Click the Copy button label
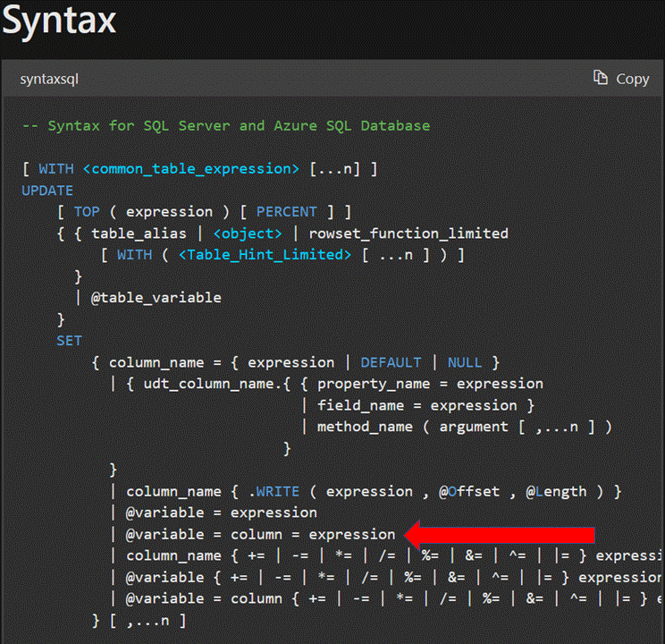Image resolution: width=665 pixels, height=644 pixels. (632, 79)
